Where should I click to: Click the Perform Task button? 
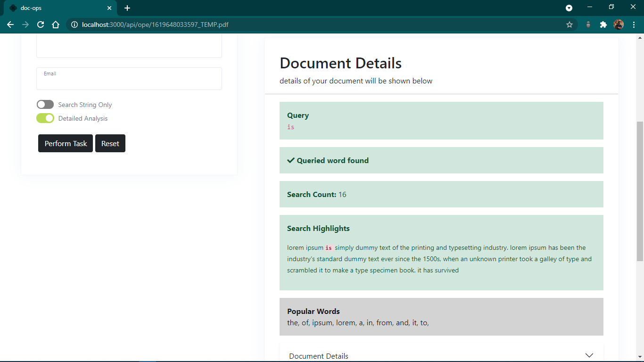pyautogui.click(x=66, y=143)
